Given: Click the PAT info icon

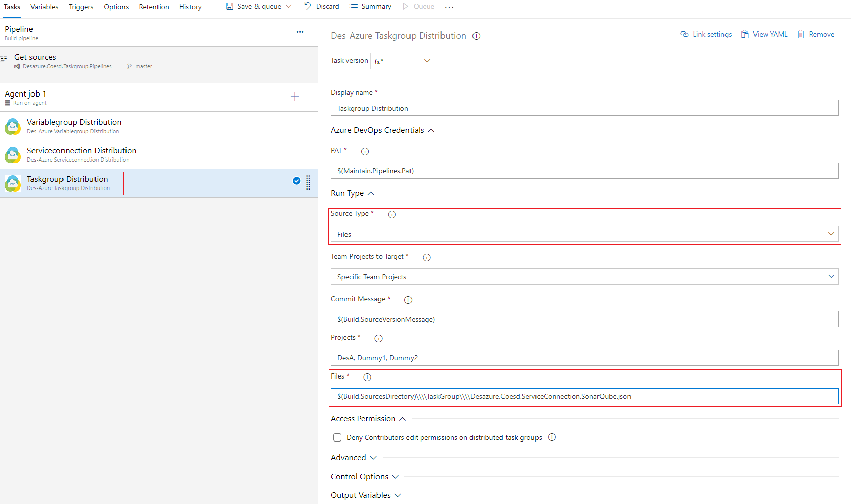Looking at the screenshot, I should 365,151.
